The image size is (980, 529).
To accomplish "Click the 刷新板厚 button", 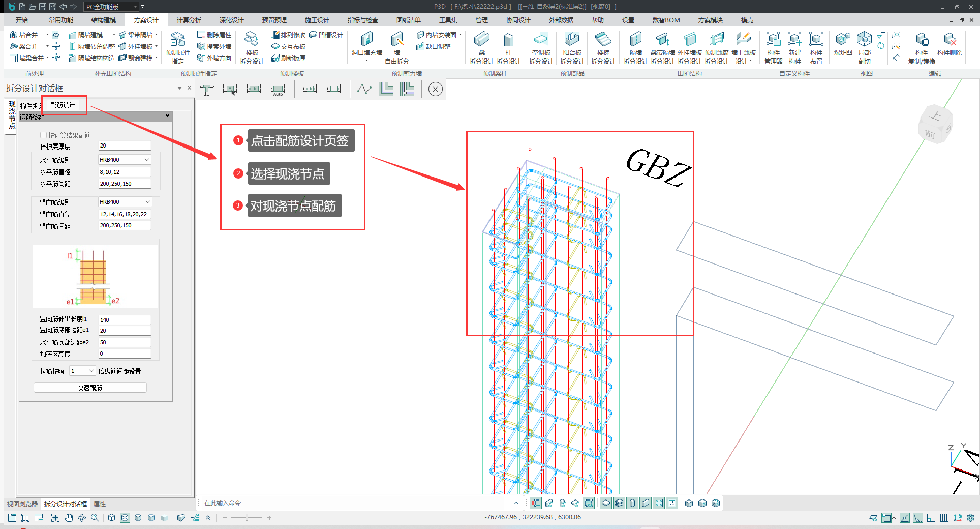I will tap(289, 58).
